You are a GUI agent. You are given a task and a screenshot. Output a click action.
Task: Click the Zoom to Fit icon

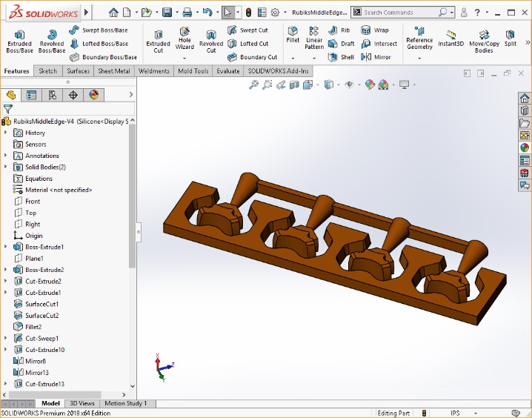coord(253,84)
